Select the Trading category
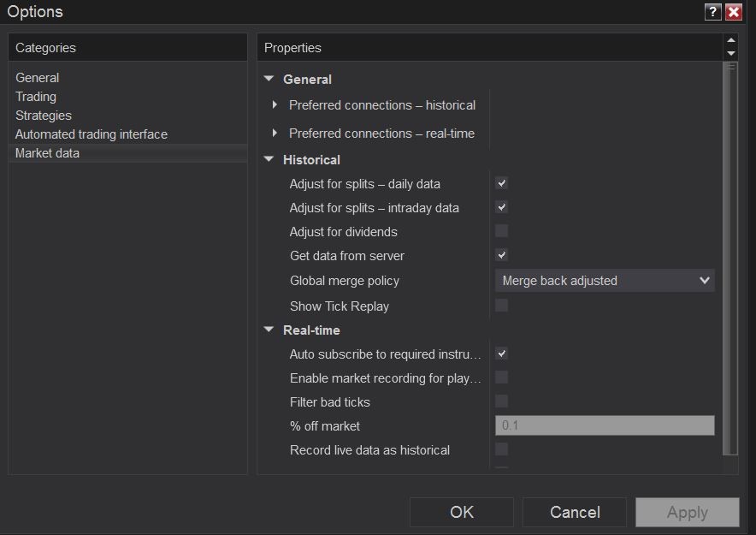Screen dimensions: 756x535 [36, 97]
